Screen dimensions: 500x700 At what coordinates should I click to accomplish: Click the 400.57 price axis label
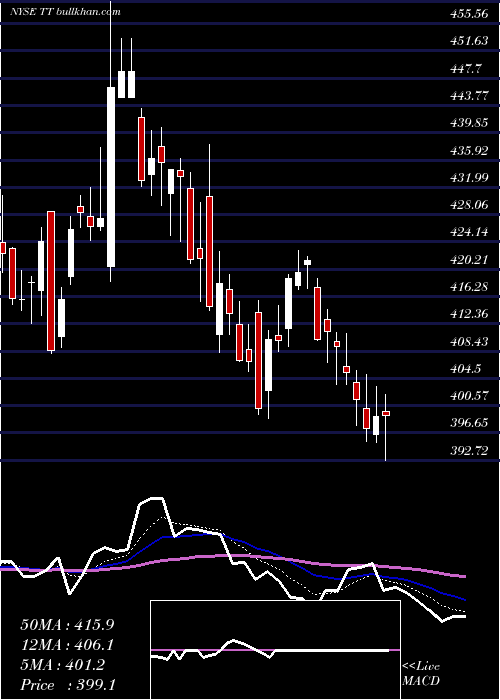(x=469, y=396)
